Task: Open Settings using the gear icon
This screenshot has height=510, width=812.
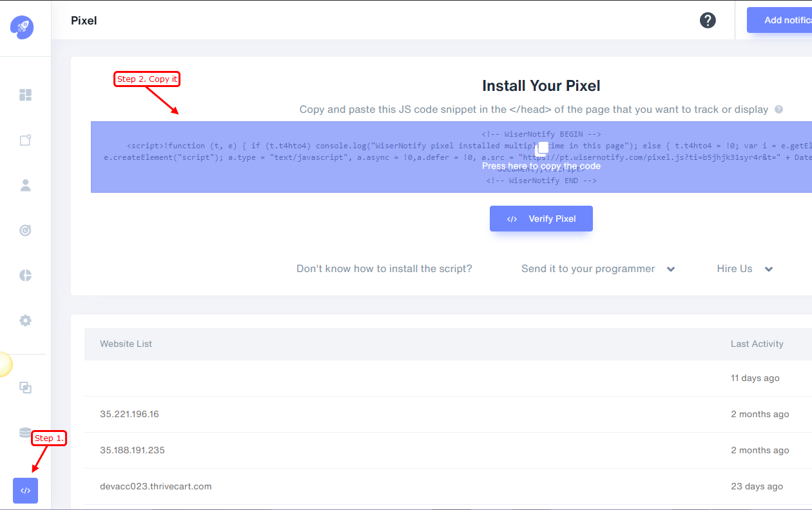Action: pyautogui.click(x=26, y=320)
